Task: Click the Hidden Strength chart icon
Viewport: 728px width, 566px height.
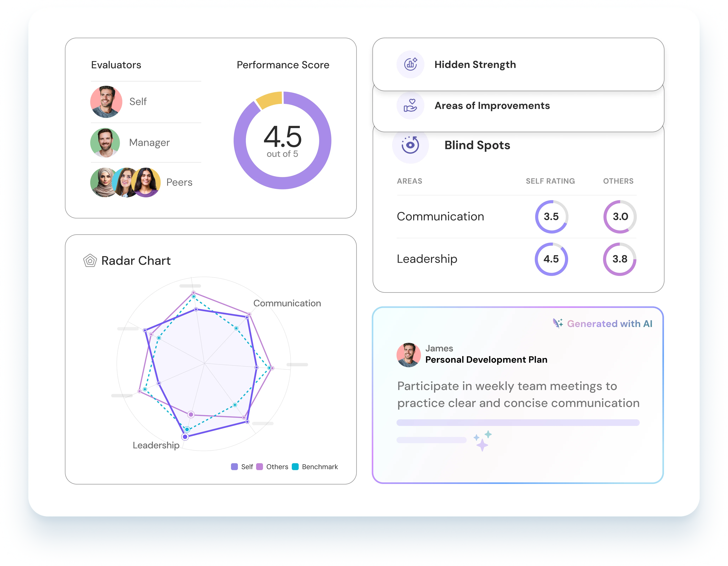Action: [411, 64]
